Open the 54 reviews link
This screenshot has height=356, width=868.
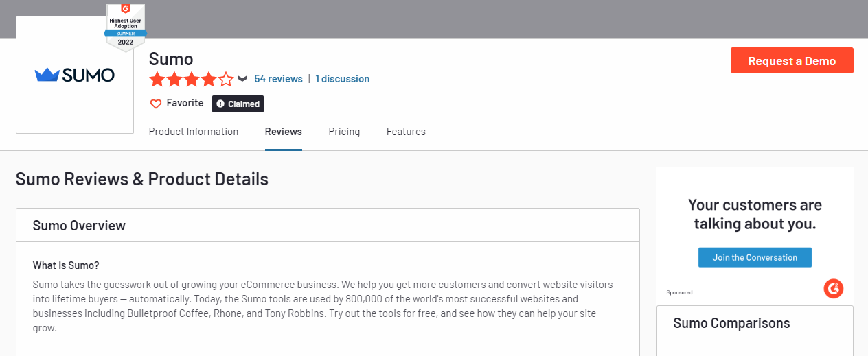tap(278, 79)
